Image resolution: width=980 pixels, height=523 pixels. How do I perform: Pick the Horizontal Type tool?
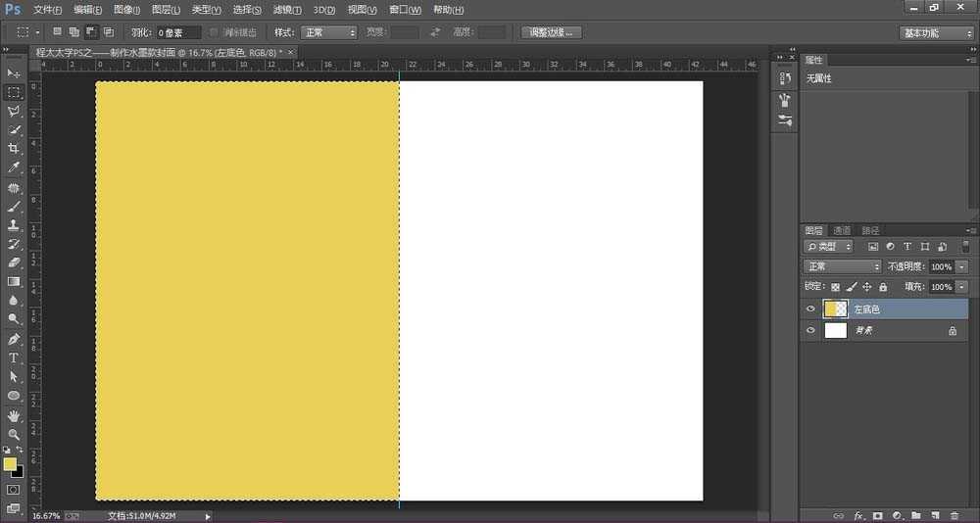14,358
